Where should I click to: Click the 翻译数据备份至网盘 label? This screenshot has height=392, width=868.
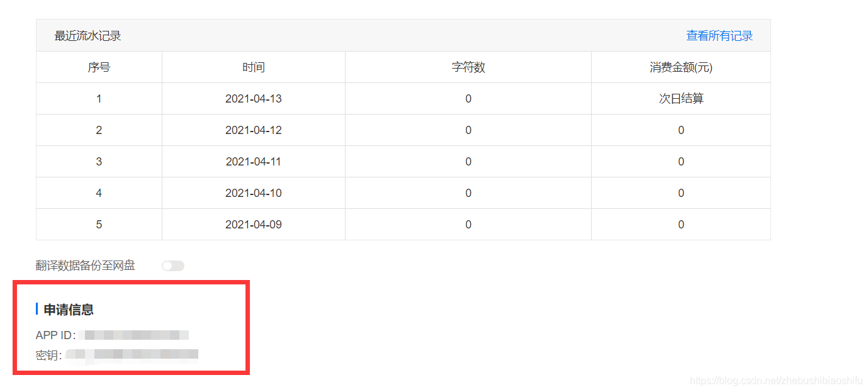coord(86,266)
